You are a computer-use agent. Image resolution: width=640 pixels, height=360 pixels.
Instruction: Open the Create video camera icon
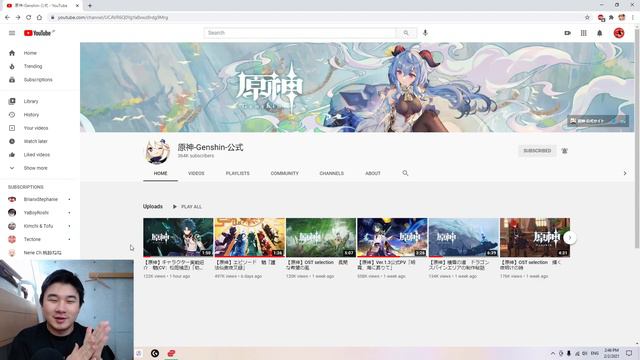(567, 33)
